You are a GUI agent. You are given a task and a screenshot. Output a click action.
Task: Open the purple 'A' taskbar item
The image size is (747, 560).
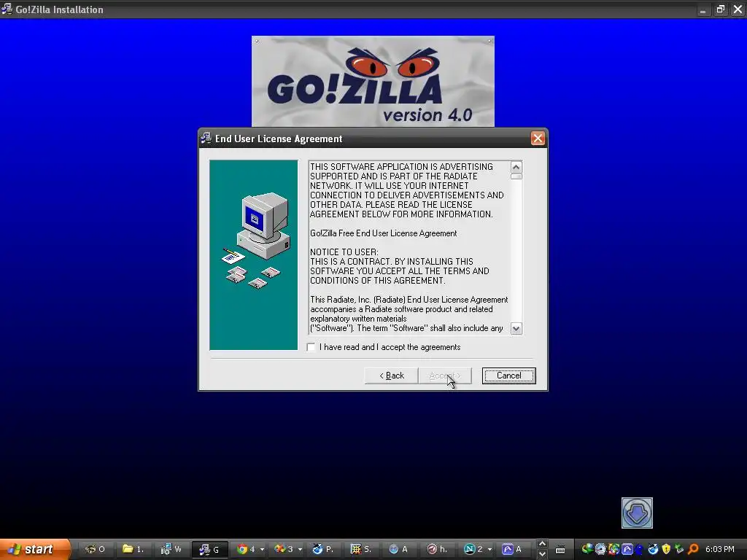pyautogui.click(x=513, y=549)
